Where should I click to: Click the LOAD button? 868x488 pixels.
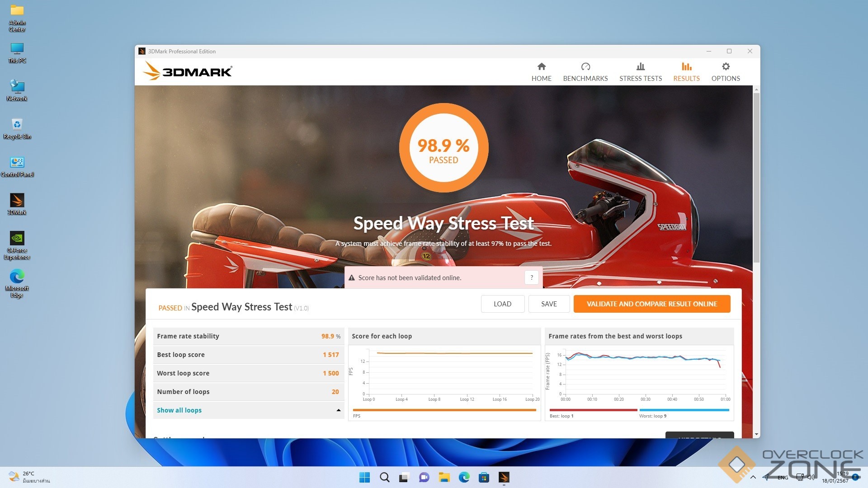coord(502,304)
